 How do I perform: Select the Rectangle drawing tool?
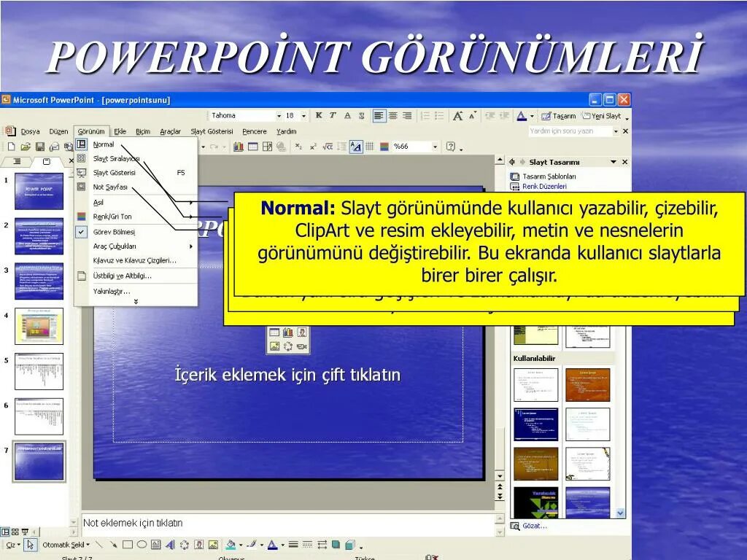[127, 544]
